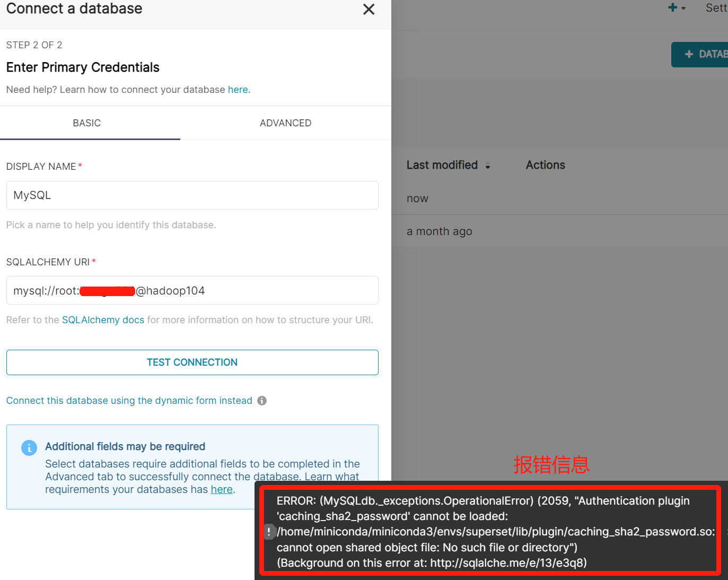
Task: Click the blue info icon in Additional fields notice
Action: point(29,447)
